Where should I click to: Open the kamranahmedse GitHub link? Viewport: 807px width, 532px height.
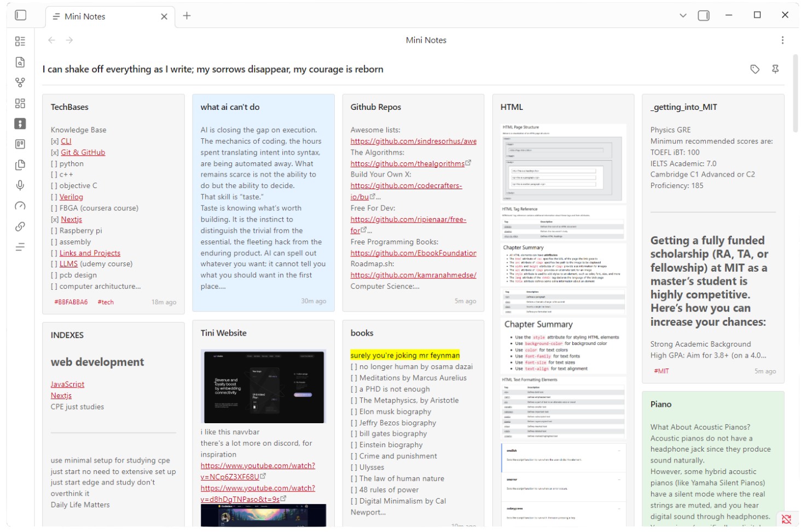[414, 275]
